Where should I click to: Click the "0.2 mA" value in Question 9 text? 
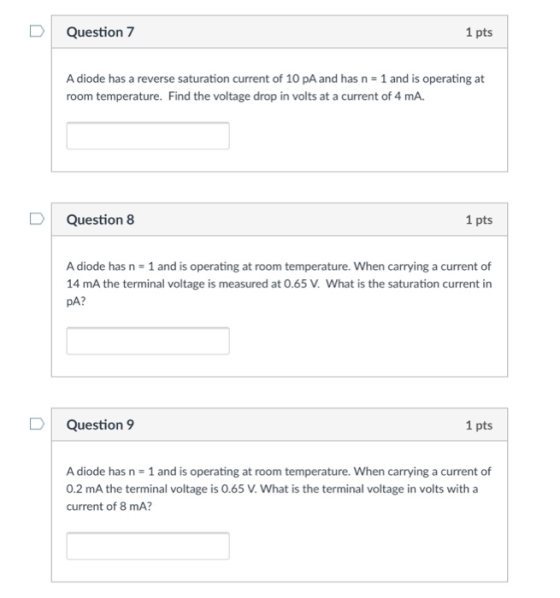click(x=84, y=489)
